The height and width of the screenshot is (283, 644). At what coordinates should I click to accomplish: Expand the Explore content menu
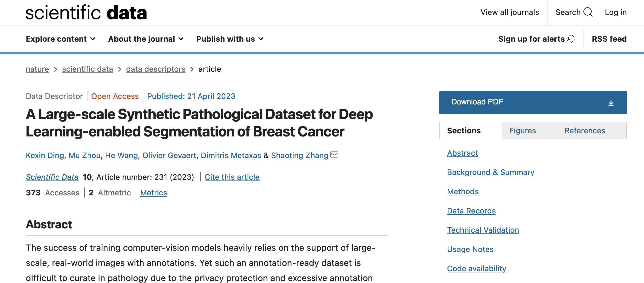(x=60, y=39)
